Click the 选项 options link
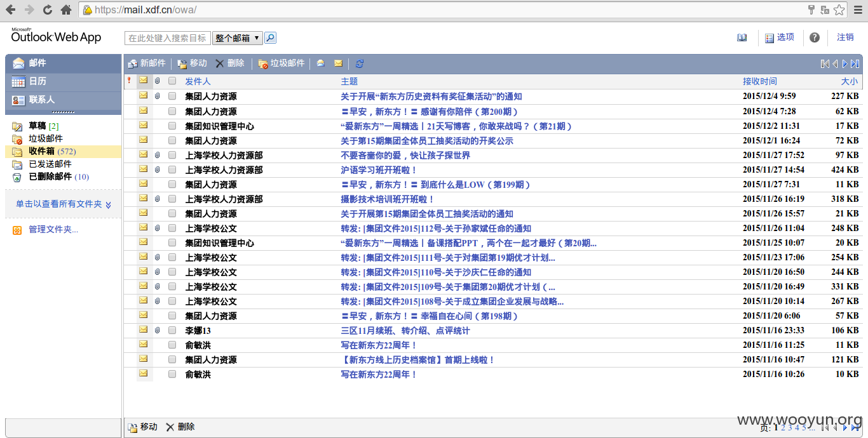The height and width of the screenshot is (438, 868). point(785,37)
